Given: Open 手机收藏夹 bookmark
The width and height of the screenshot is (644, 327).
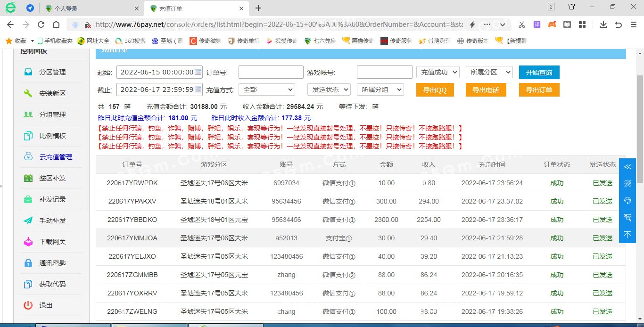Looking at the screenshot, I should pos(55,41).
